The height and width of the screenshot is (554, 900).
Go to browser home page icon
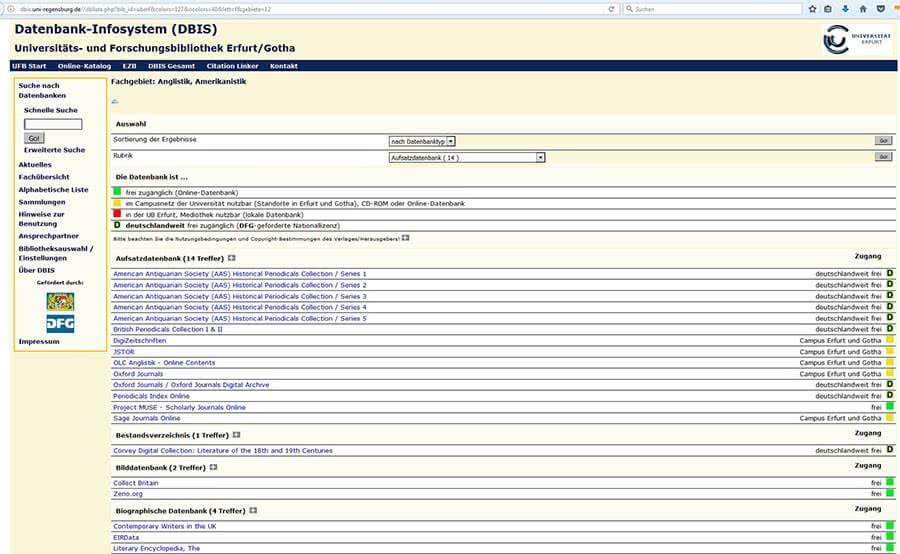click(863, 9)
